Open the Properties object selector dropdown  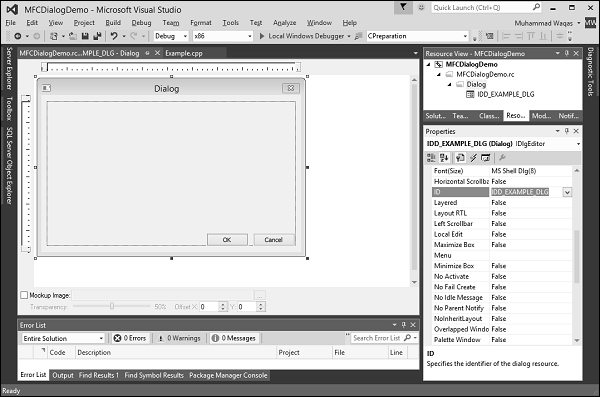point(578,144)
